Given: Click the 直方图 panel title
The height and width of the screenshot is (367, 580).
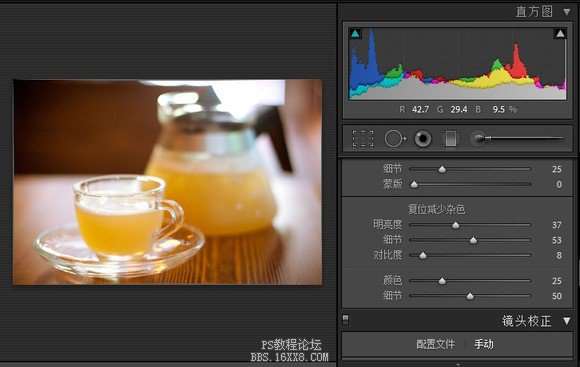Looking at the screenshot, I should 534,12.
